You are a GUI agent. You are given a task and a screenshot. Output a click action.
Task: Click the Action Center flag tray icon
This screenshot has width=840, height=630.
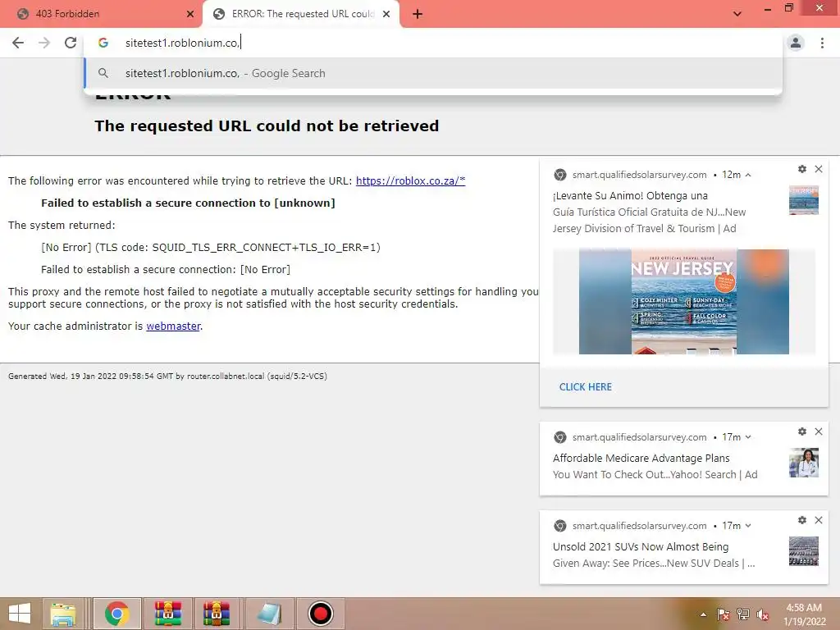[x=723, y=614]
